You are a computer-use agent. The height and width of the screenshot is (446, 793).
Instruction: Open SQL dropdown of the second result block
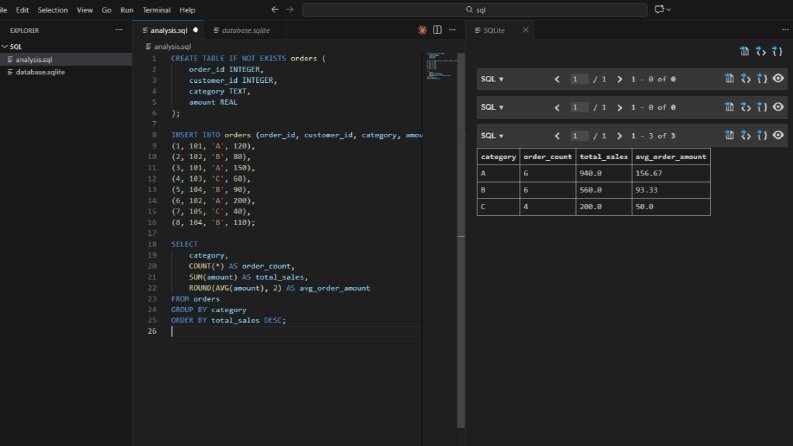point(492,107)
